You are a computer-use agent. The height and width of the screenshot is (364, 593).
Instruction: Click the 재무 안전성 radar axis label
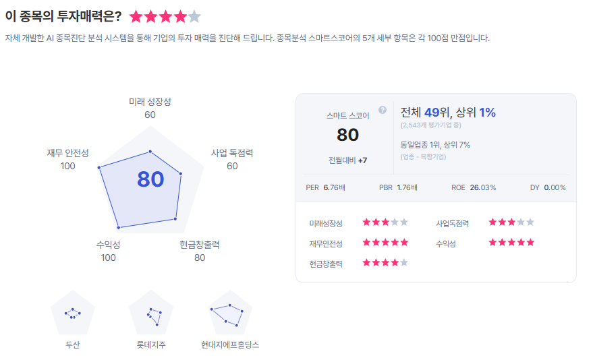coord(67,153)
